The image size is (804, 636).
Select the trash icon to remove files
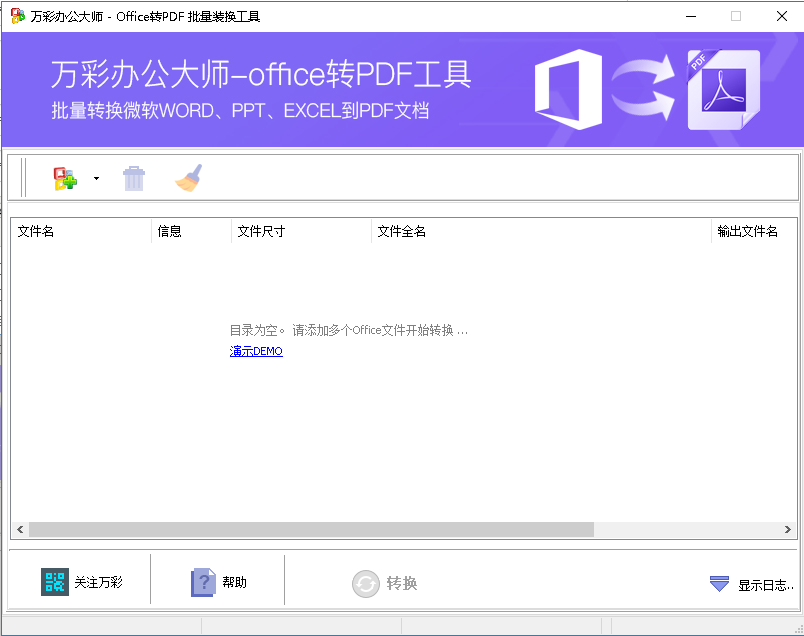click(134, 177)
